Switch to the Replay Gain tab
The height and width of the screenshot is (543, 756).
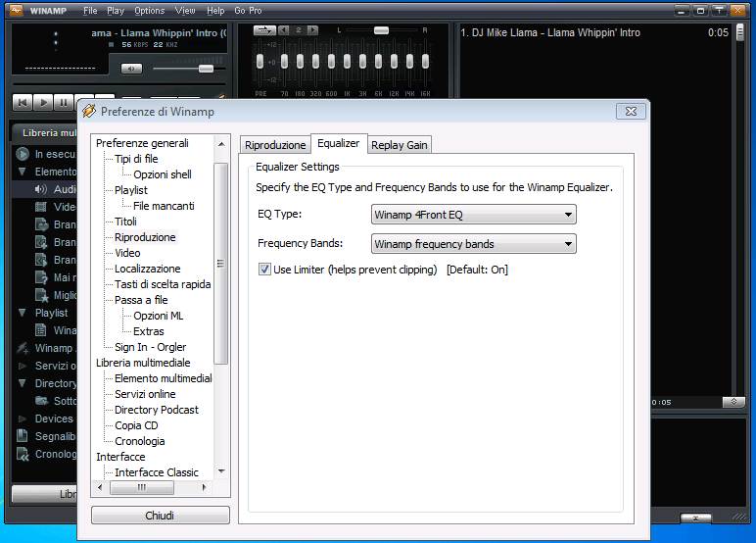(x=400, y=145)
